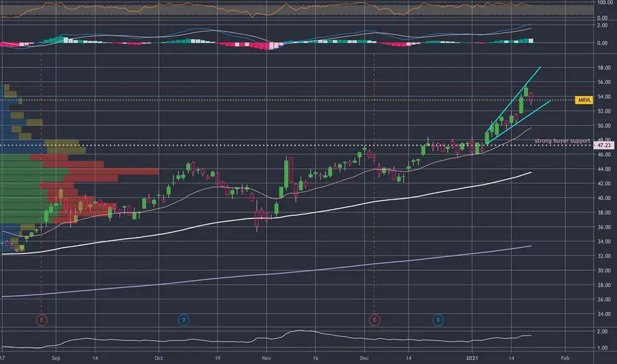Screen dimensions: 617x364
Task: Click the Feb date axis label
Action: (565, 358)
